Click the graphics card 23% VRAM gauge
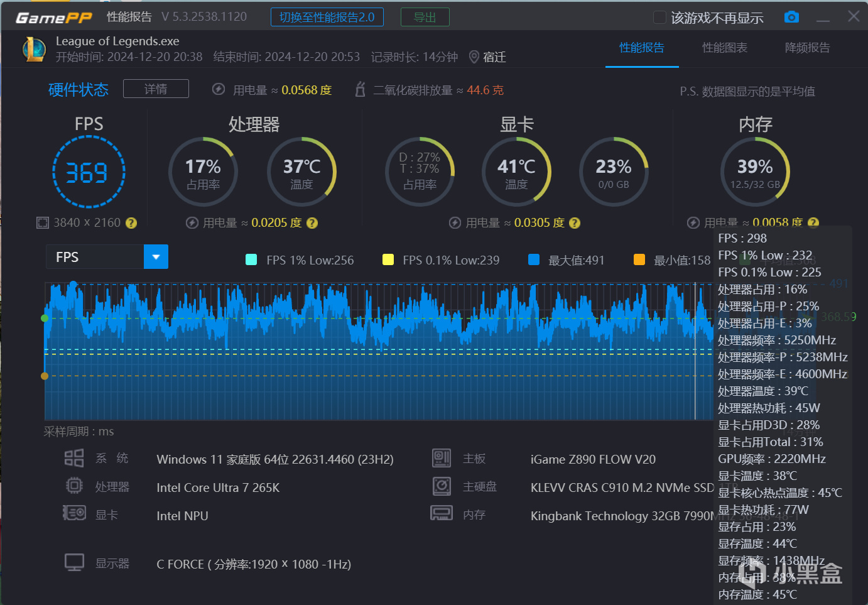Image resolution: width=868 pixels, height=605 pixels. pos(614,172)
